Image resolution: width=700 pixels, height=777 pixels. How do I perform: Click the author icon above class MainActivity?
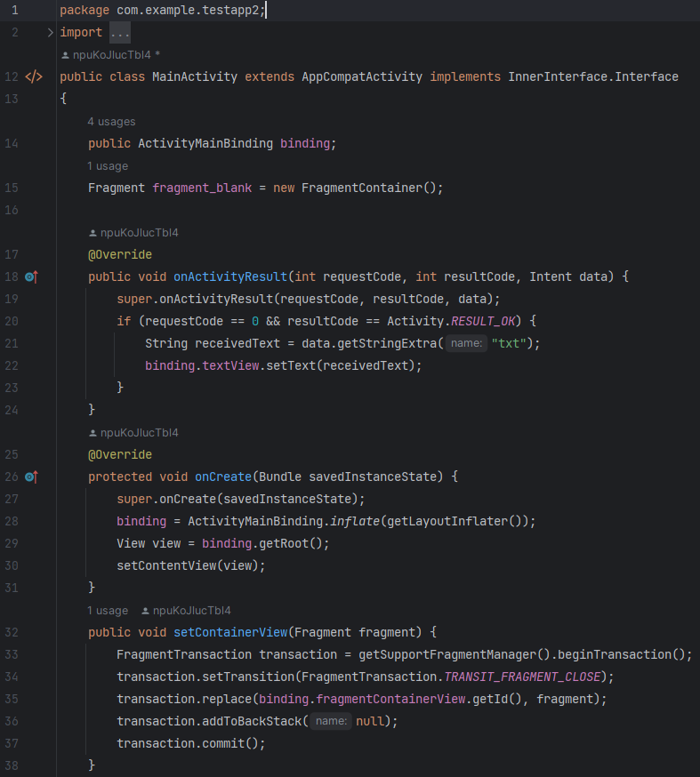click(x=65, y=55)
